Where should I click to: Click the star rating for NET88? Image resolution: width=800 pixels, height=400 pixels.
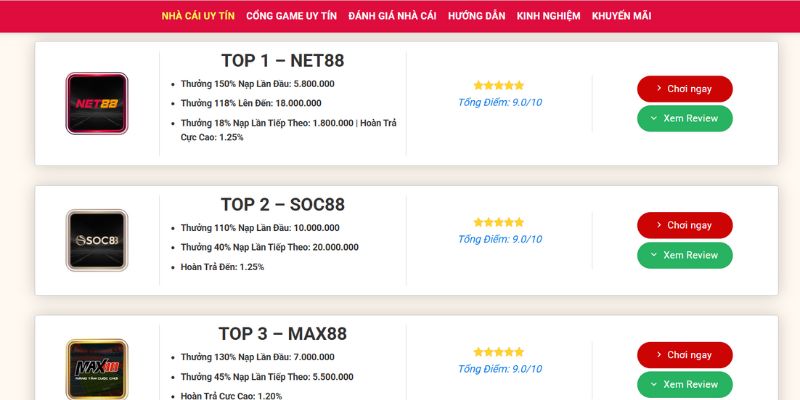click(498, 85)
